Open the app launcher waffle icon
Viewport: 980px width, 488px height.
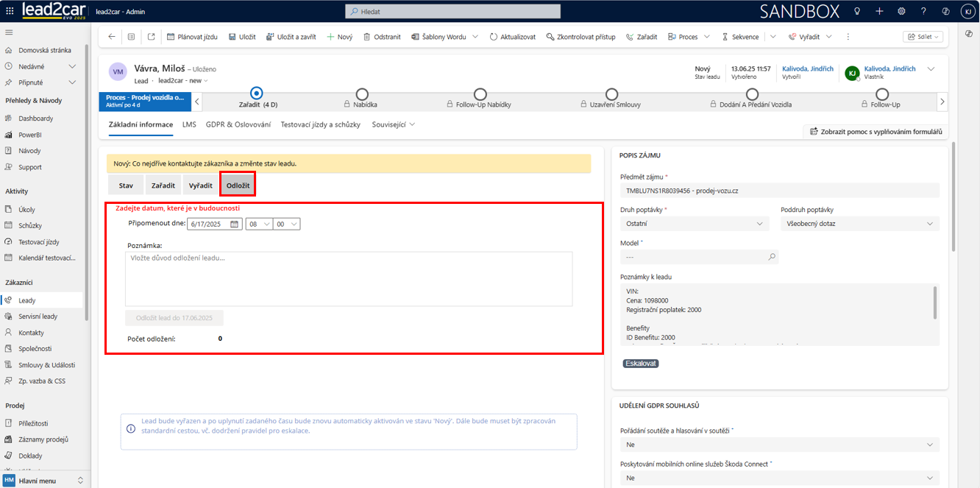(10, 11)
